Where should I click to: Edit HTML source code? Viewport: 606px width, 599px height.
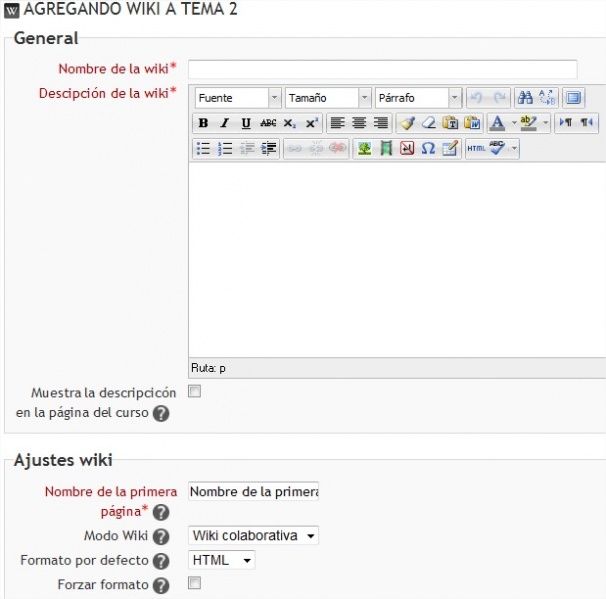(476, 148)
